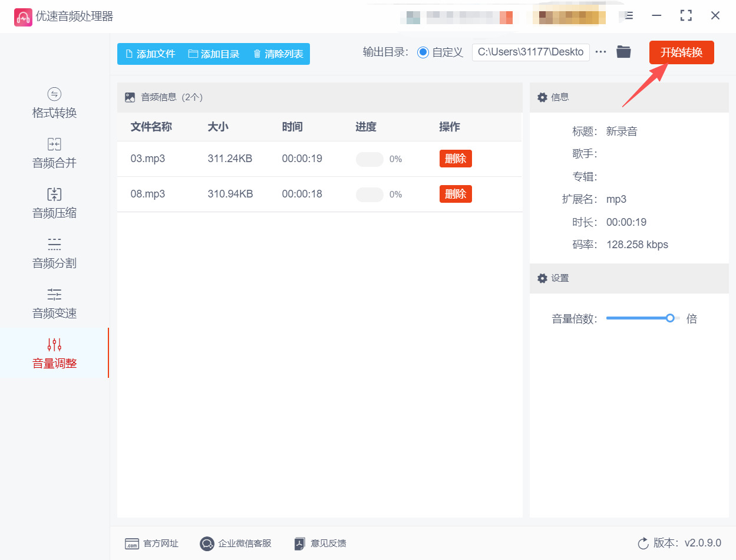Click the 扩展名 value mp3
736x560 pixels.
point(616,199)
